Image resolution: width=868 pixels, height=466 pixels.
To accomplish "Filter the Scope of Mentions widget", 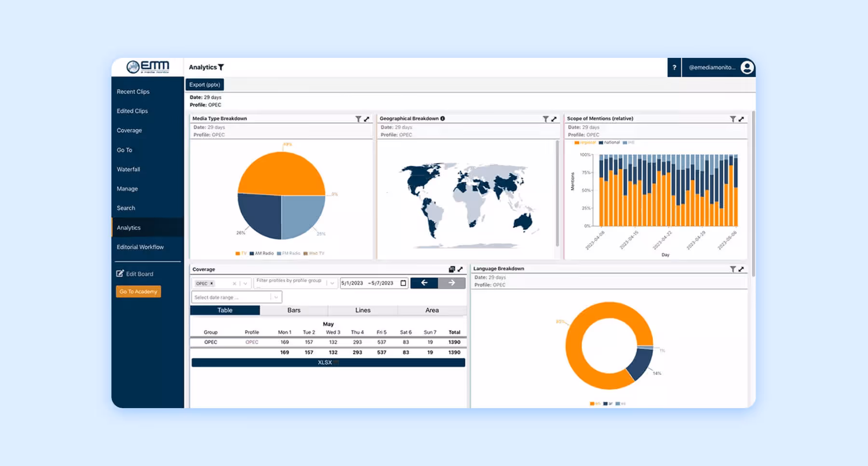I will pos(733,119).
